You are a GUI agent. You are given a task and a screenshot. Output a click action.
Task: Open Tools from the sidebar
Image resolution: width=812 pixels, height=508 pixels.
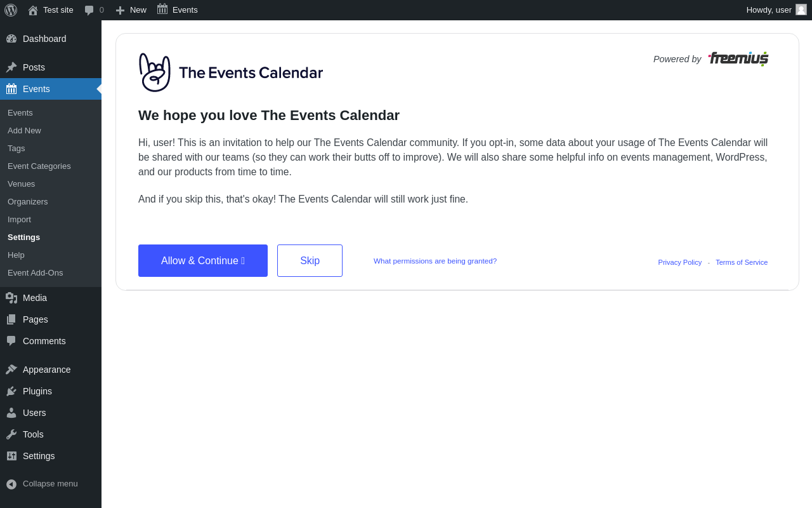click(x=51, y=434)
